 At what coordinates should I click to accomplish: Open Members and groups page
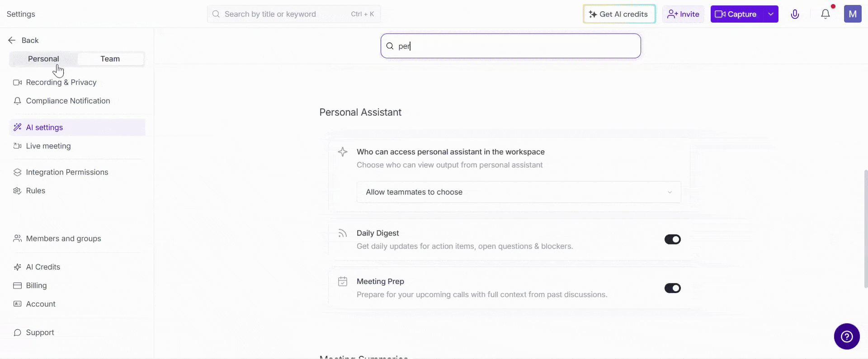click(x=77, y=238)
